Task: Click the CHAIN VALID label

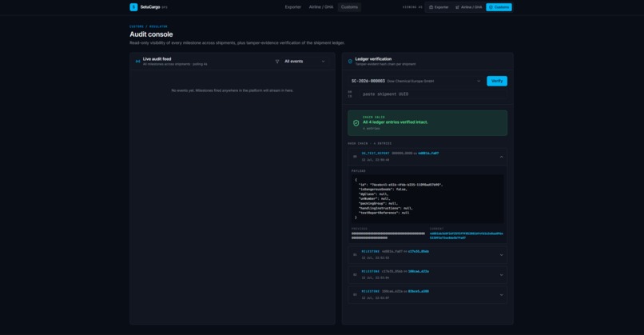Action: point(374,118)
